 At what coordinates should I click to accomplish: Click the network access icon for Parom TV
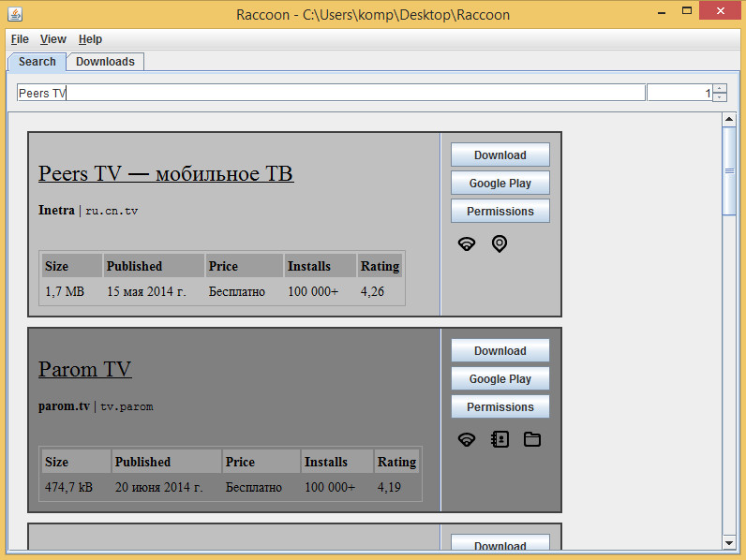point(467,440)
